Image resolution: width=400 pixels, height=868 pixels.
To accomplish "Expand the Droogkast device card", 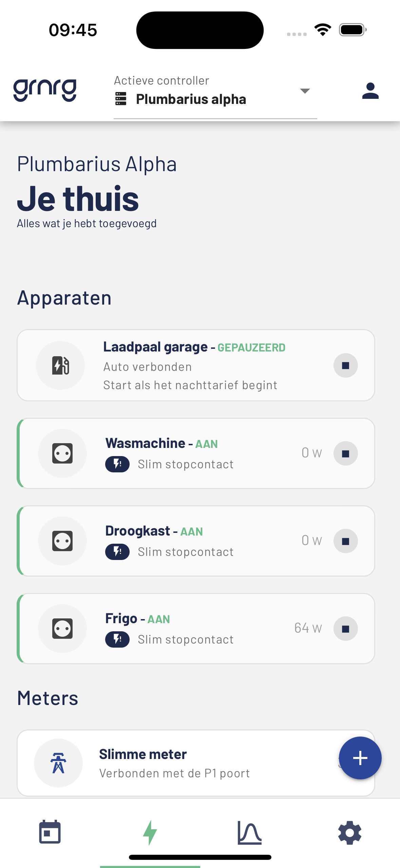I will [196, 541].
